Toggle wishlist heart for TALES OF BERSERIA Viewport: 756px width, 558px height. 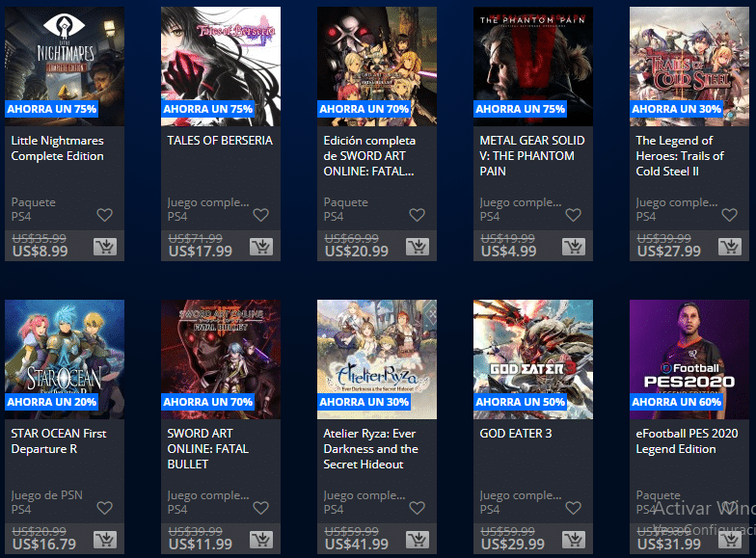click(260, 215)
